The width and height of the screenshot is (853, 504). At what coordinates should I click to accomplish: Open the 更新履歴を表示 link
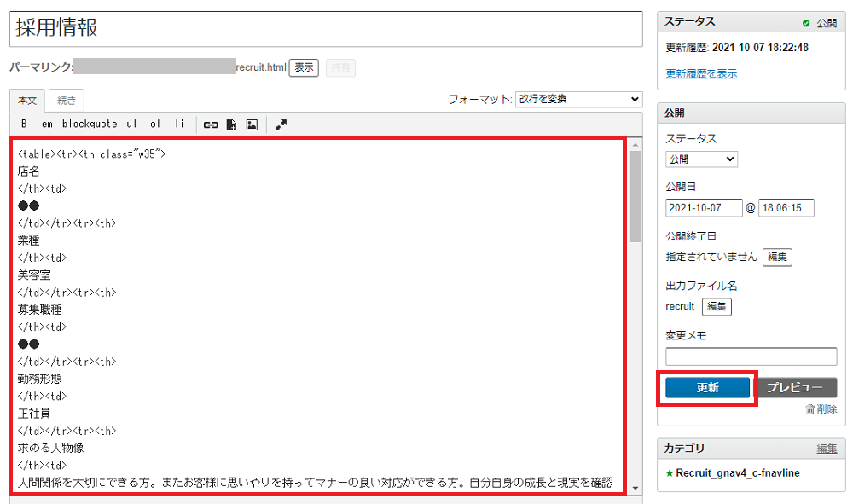tap(701, 73)
